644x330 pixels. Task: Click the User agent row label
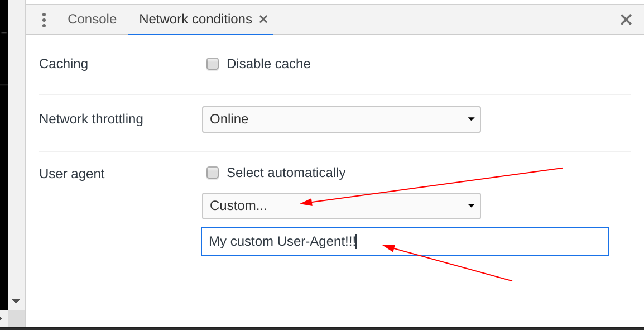(x=71, y=174)
